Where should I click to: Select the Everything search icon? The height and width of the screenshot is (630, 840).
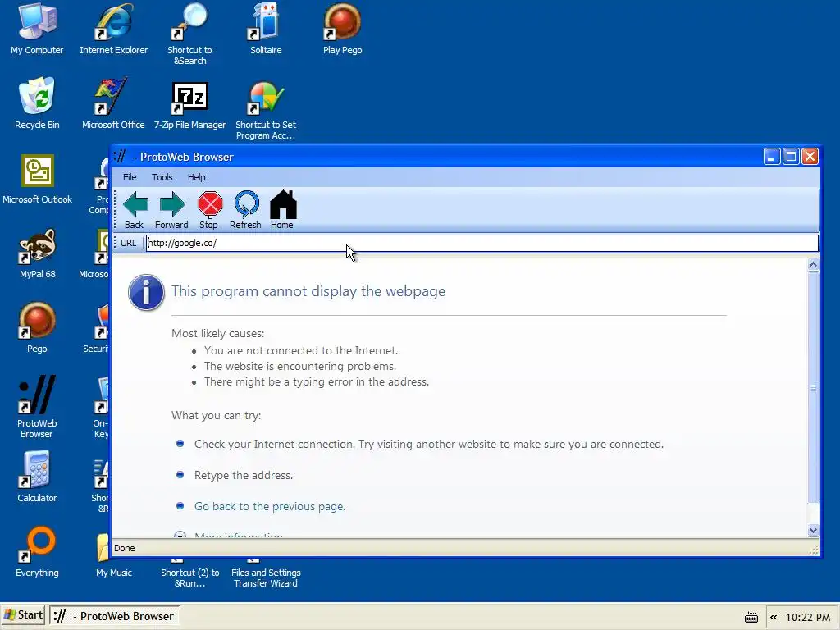tap(37, 552)
